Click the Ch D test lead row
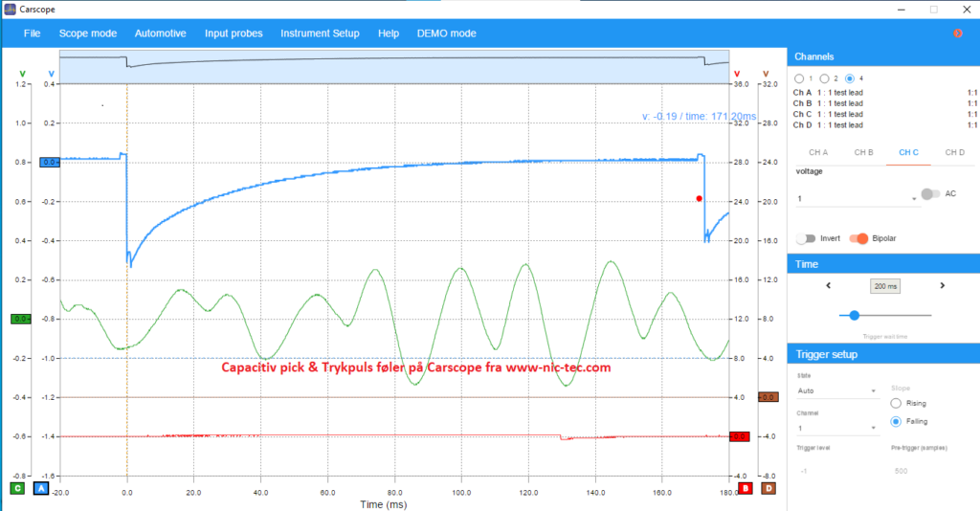The height and width of the screenshot is (511, 980). [885, 125]
